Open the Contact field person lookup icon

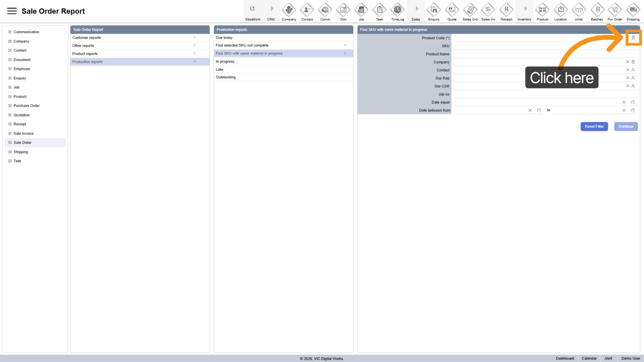pyautogui.click(x=633, y=70)
